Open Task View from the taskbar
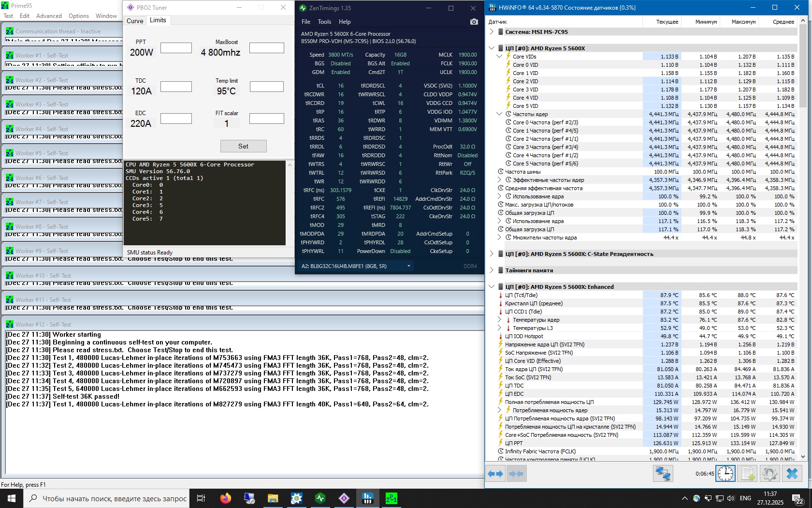 [201, 498]
